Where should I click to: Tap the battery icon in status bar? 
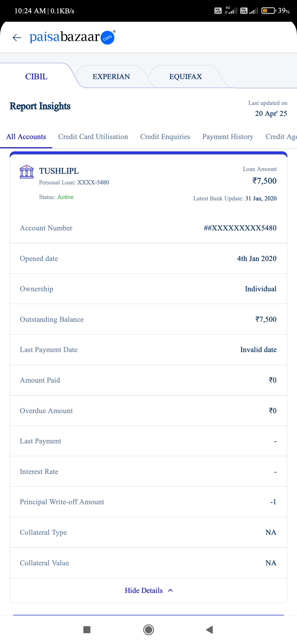click(x=268, y=11)
